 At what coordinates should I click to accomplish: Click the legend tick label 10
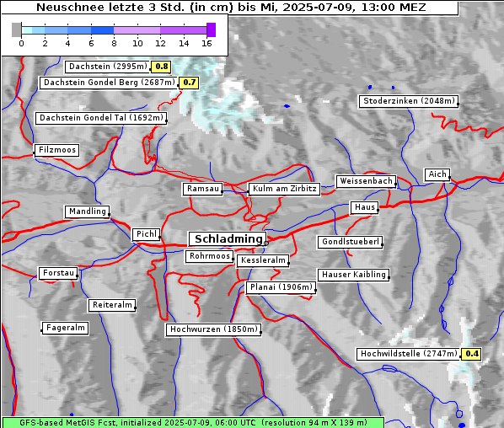pos(137,44)
